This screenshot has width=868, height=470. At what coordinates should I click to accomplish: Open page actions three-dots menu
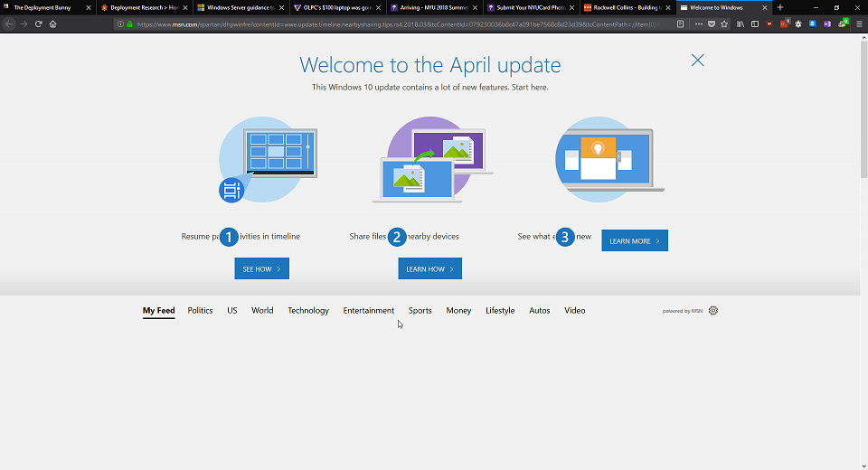(x=698, y=23)
